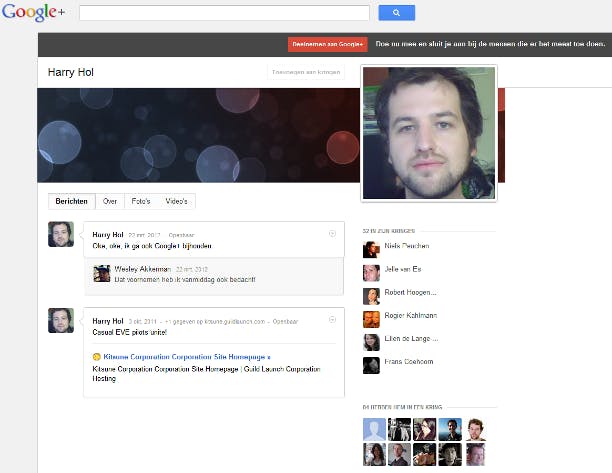Open Rogier Kahlmann profile link
Screen dimensions: 612x473
[x=411, y=315]
